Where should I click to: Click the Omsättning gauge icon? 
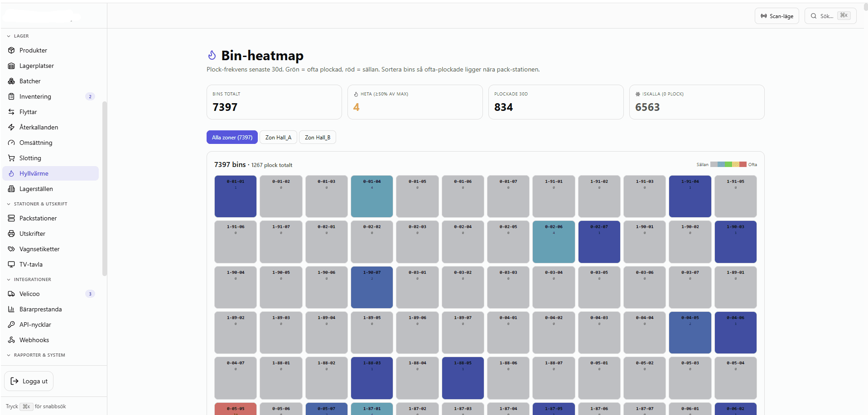[11, 143]
